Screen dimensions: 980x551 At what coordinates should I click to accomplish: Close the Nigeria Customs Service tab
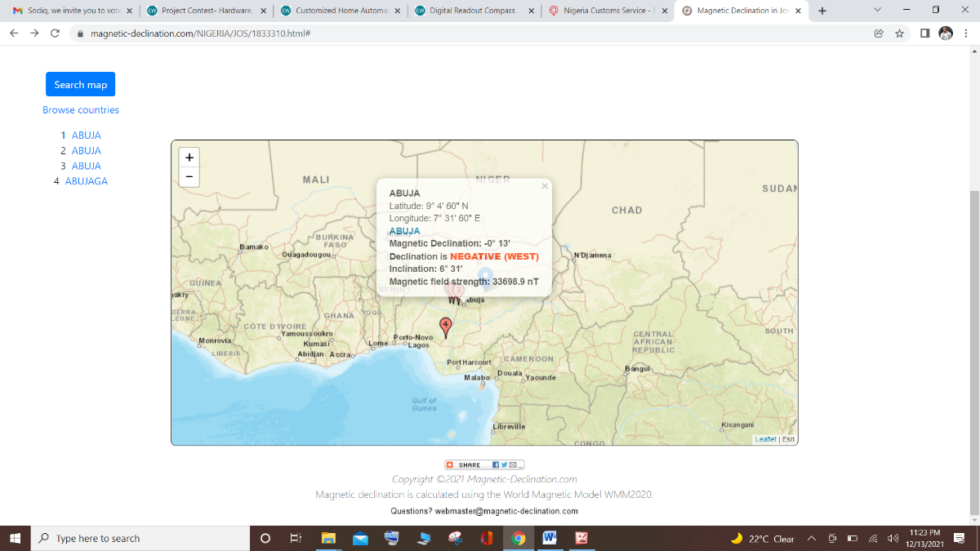click(665, 11)
